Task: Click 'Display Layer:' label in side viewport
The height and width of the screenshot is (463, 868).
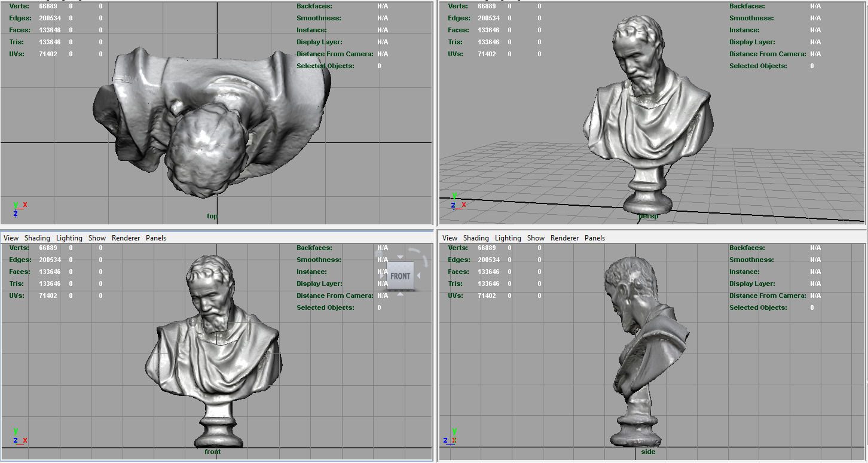Action: [x=752, y=284]
